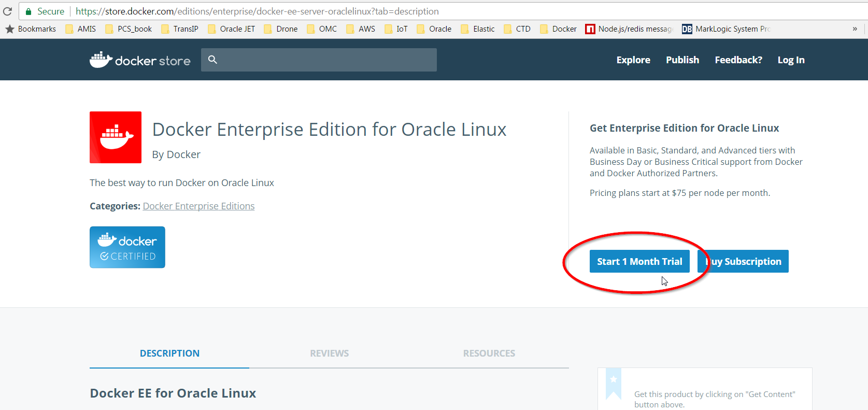Open the Oracle JET bookmarks folder
This screenshot has height=410, width=868.
pos(232,29)
